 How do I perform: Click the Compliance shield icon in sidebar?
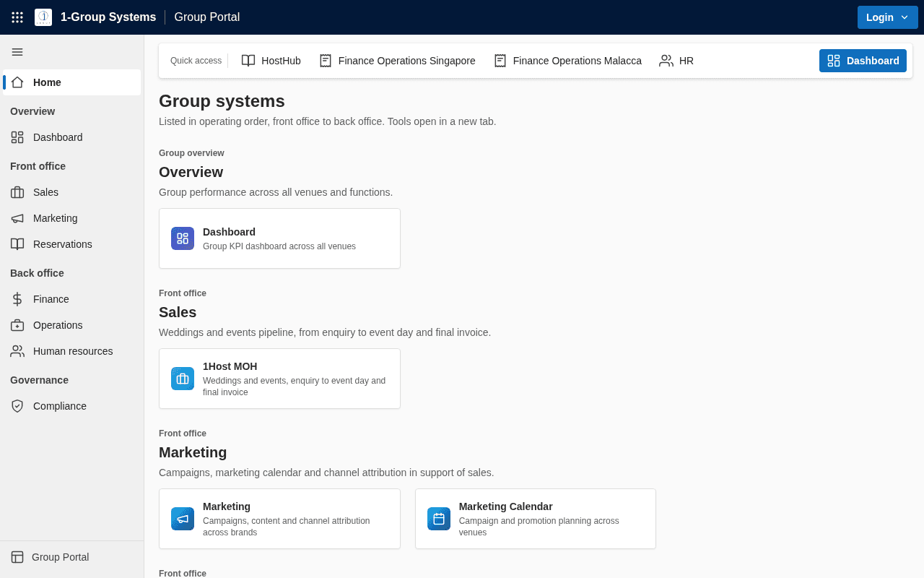coord(17,406)
